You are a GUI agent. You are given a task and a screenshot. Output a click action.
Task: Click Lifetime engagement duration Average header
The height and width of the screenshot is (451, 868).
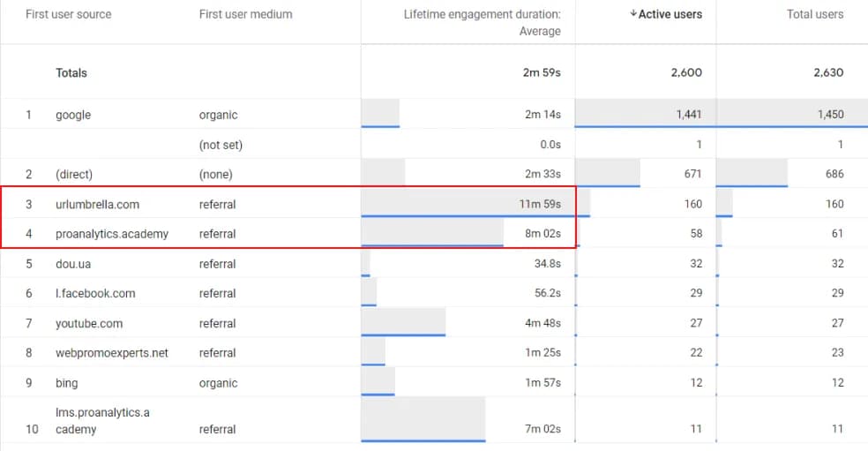click(482, 23)
